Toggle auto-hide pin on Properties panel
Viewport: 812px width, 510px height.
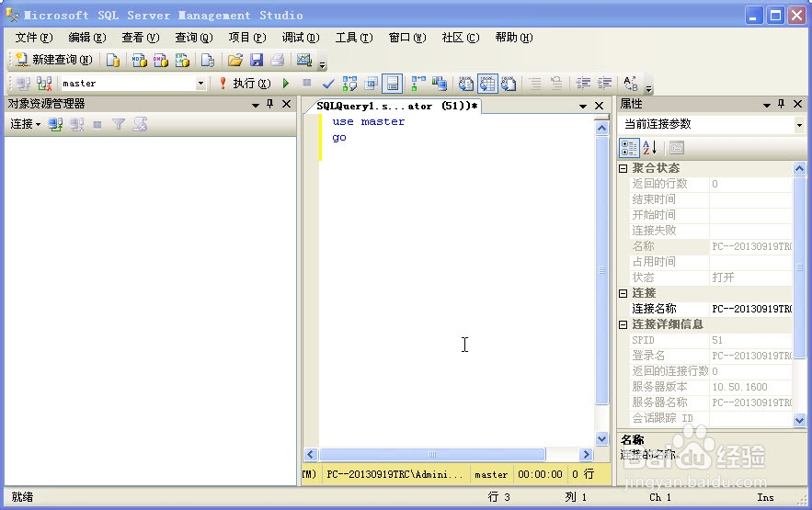(782, 104)
